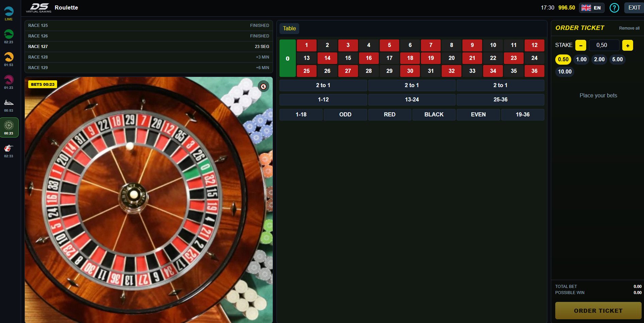Viewport: 644px width, 323px height.
Task: Click the BETS 00:23 countdown badge
Action: click(43, 84)
